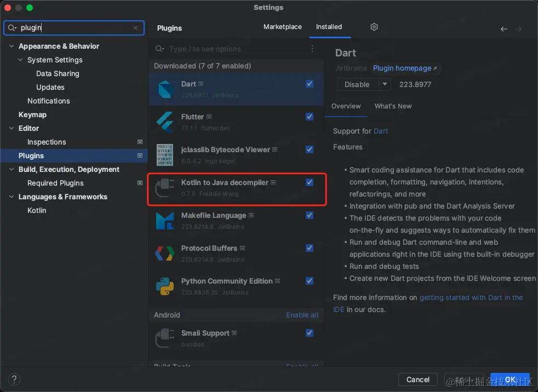
Task: Click the Cancel button
Action: point(417,379)
